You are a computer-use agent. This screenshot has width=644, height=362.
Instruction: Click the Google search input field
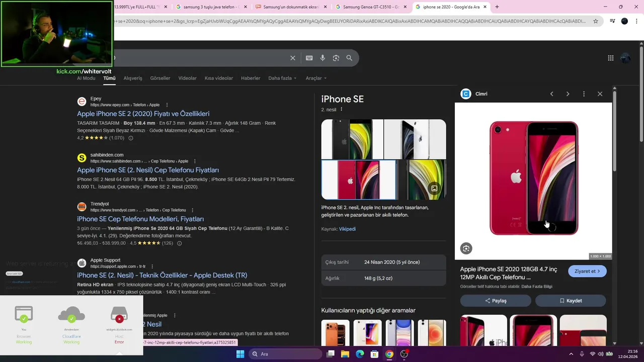coord(201,58)
